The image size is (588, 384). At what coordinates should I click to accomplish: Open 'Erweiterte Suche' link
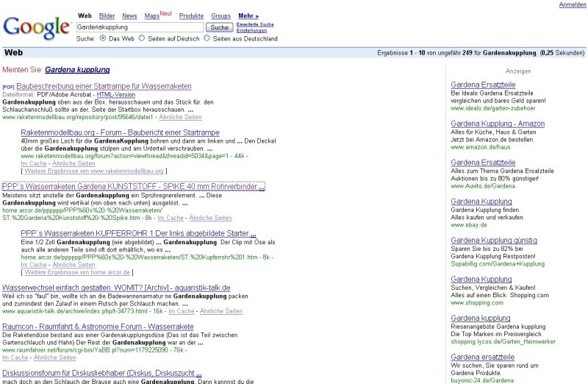point(255,24)
